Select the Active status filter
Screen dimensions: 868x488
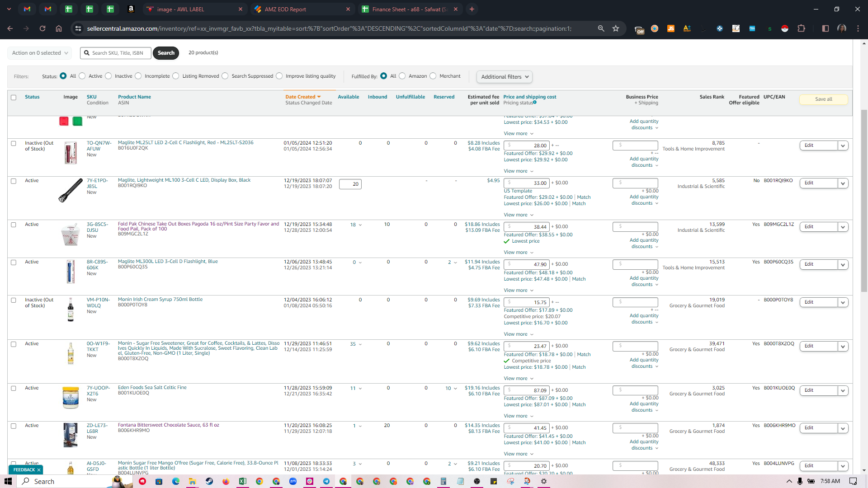click(82, 76)
